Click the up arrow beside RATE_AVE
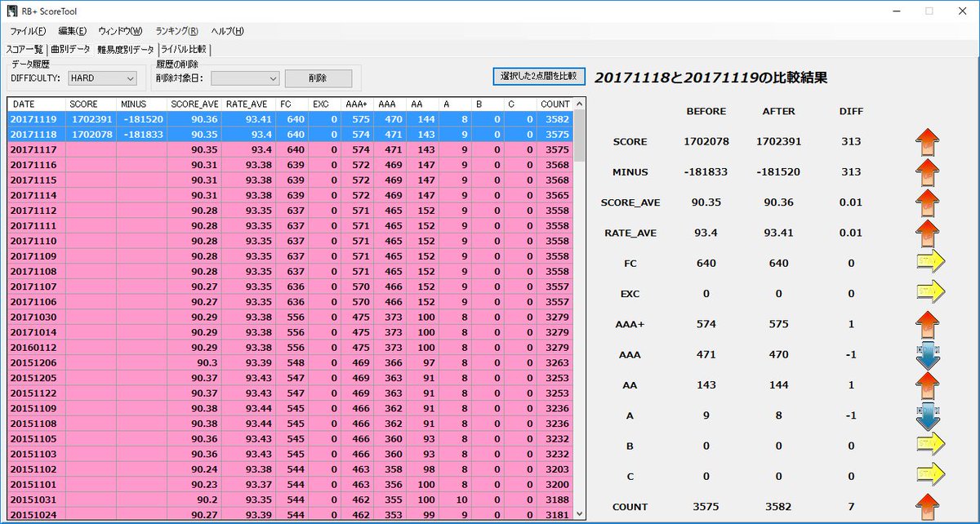 (929, 233)
